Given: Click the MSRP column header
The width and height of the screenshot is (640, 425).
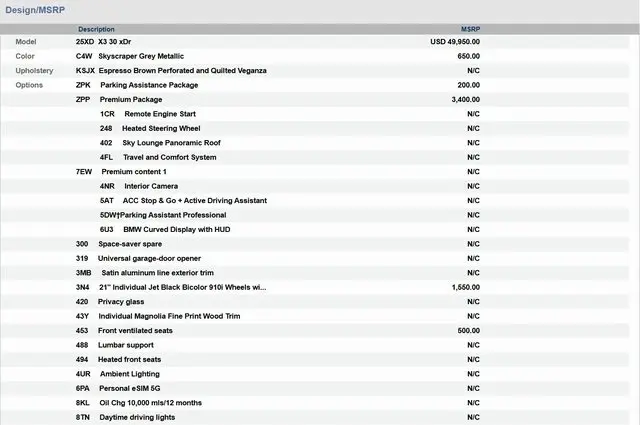Looking at the screenshot, I should point(469,29).
